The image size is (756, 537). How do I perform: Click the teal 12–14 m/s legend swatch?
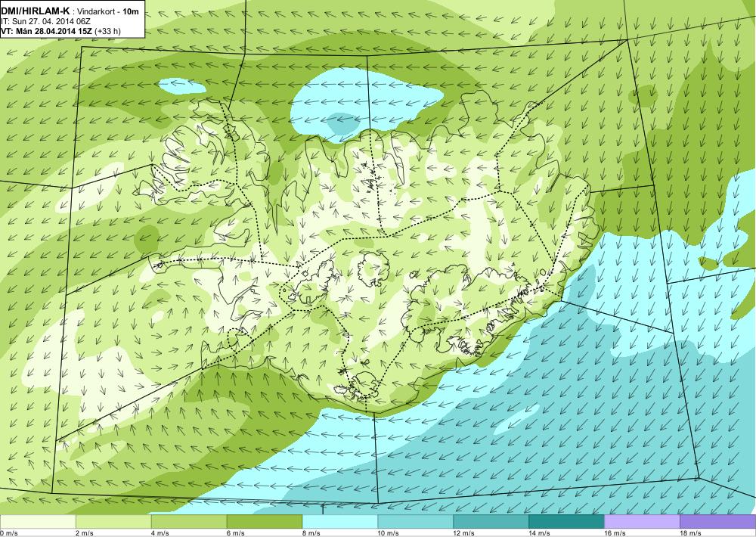pyautogui.click(x=491, y=522)
